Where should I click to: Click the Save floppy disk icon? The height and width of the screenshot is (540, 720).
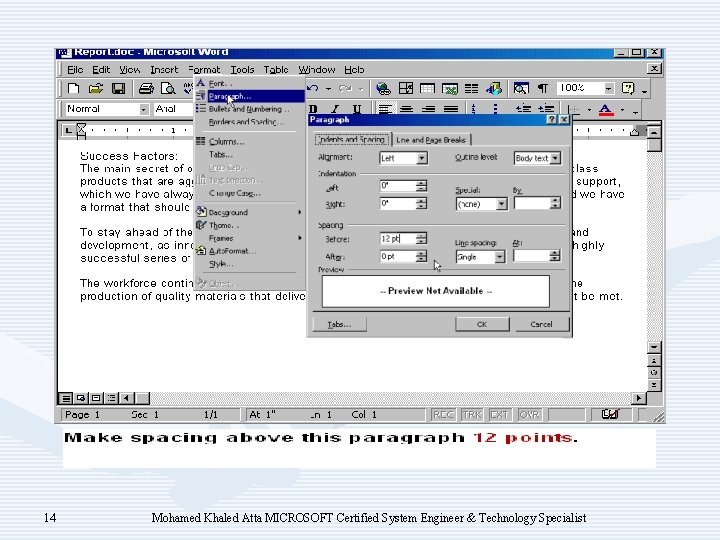coord(118,88)
